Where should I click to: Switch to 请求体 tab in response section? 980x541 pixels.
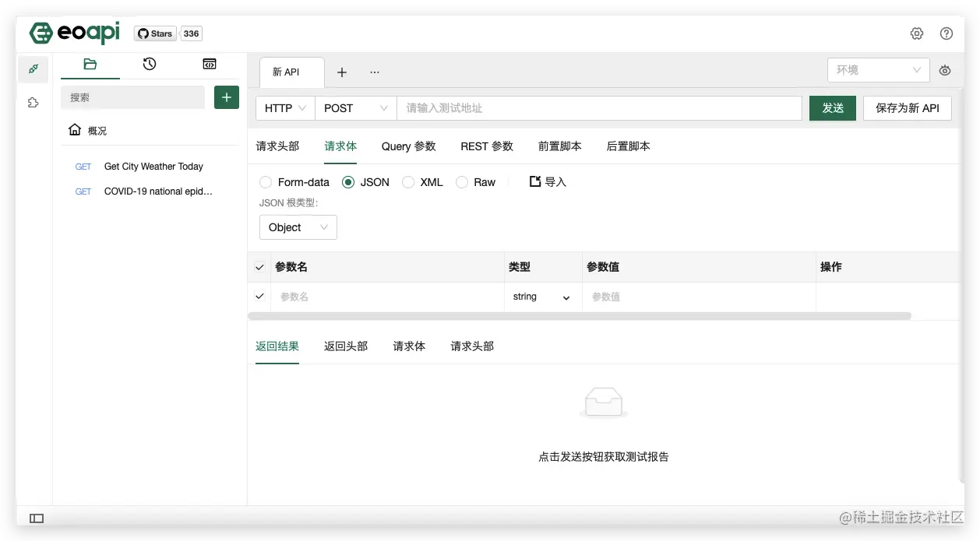click(x=409, y=346)
